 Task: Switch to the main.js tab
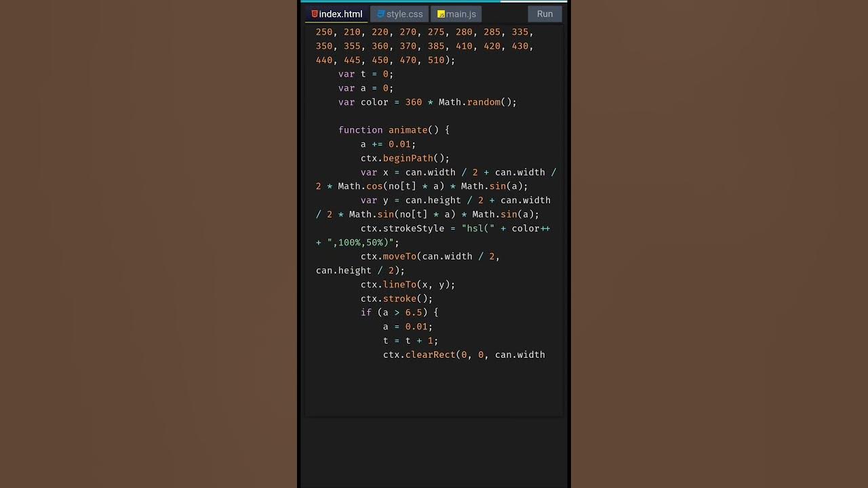[x=456, y=14]
